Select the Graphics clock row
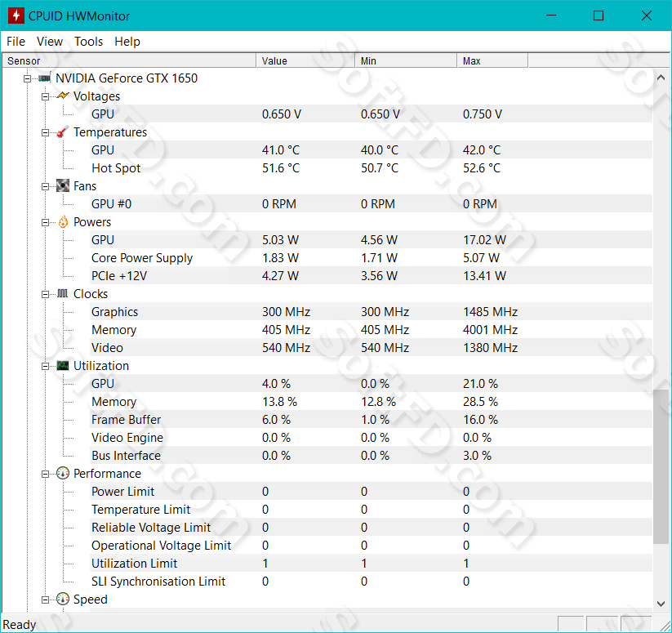672x633 pixels. (372, 312)
